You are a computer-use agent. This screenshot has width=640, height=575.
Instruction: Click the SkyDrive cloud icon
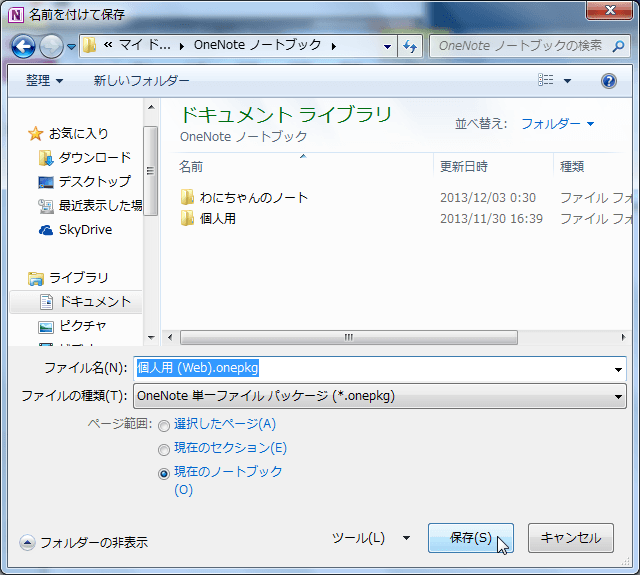click(x=46, y=231)
